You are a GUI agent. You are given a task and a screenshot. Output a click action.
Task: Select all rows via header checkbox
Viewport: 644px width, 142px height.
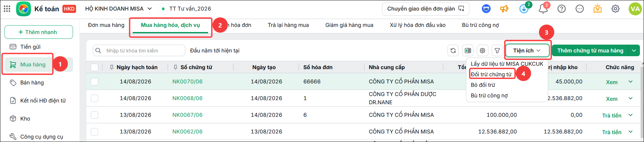[x=94, y=67]
